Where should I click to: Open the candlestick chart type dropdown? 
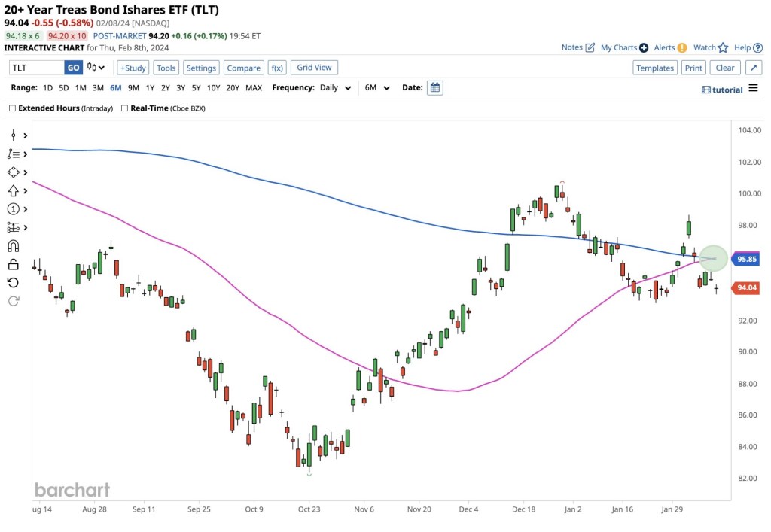point(96,68)
